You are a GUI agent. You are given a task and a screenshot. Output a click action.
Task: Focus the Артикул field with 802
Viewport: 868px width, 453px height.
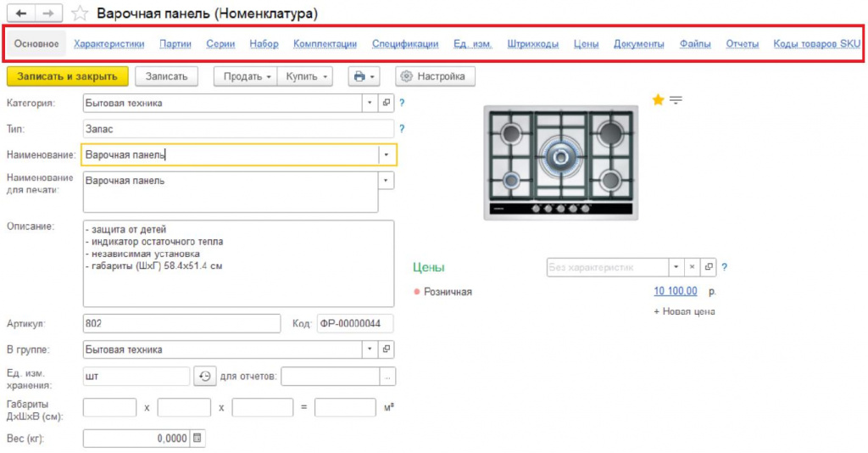[x=181, y=323]
